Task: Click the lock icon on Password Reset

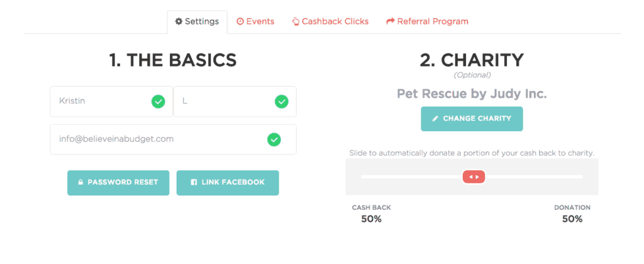Action: point(80,183)
